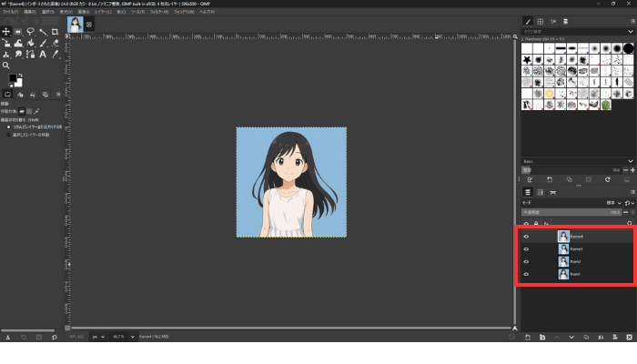
Task: Select the Unified Transform tool
Action: 6,43
